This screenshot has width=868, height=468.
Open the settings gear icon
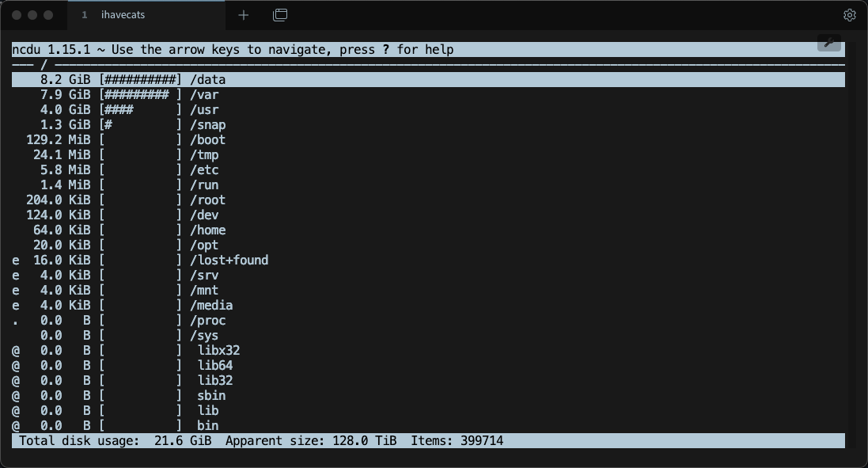(849, 15)
